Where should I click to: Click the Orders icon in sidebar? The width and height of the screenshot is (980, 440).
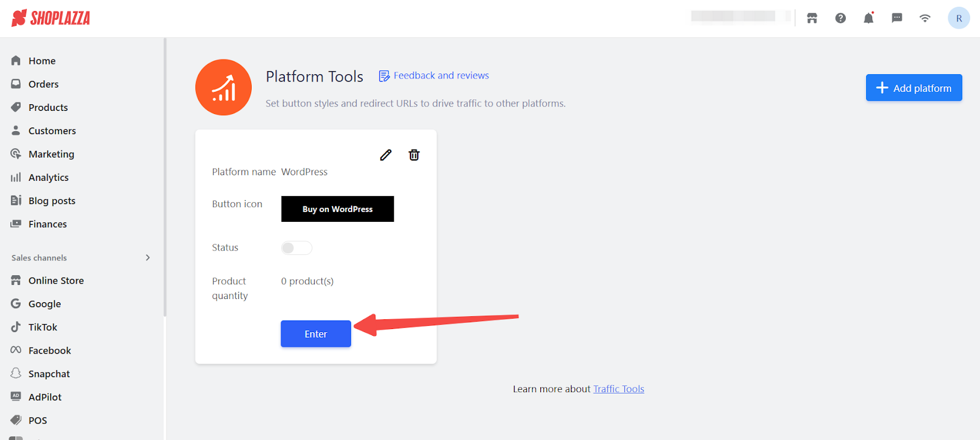[16, 84]
